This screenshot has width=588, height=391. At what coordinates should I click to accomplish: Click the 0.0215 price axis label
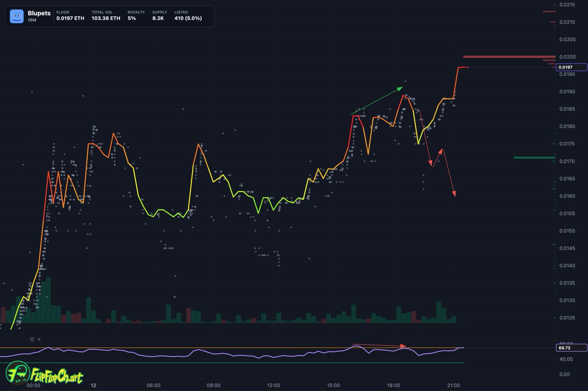click(x=568, y=4)
